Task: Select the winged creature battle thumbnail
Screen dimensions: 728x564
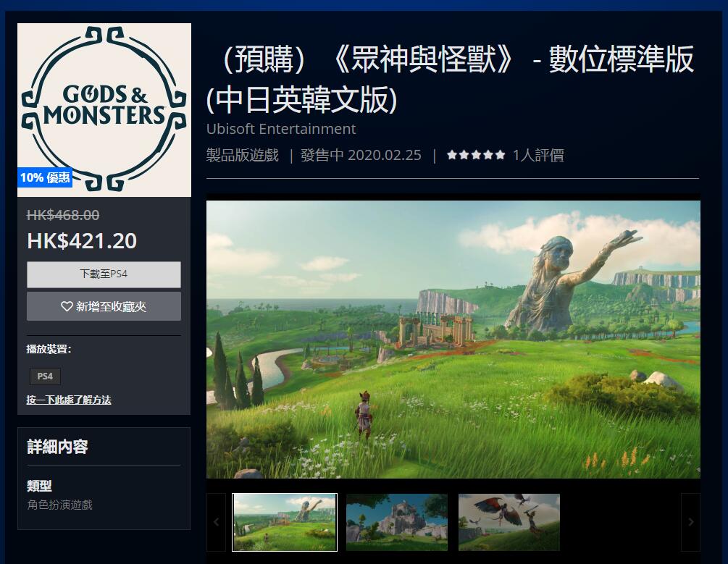Action: [509, 522]
